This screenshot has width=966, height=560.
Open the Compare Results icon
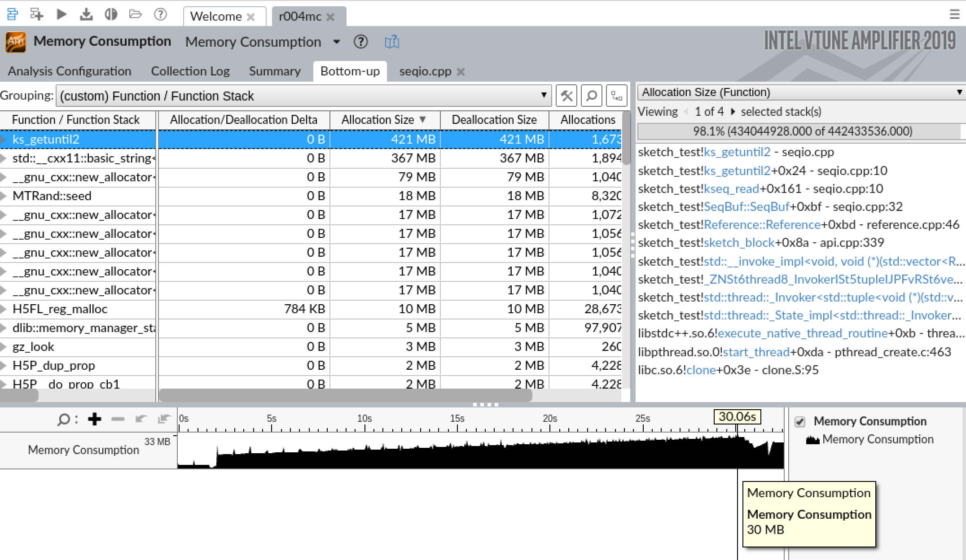[x=111, y=15]
